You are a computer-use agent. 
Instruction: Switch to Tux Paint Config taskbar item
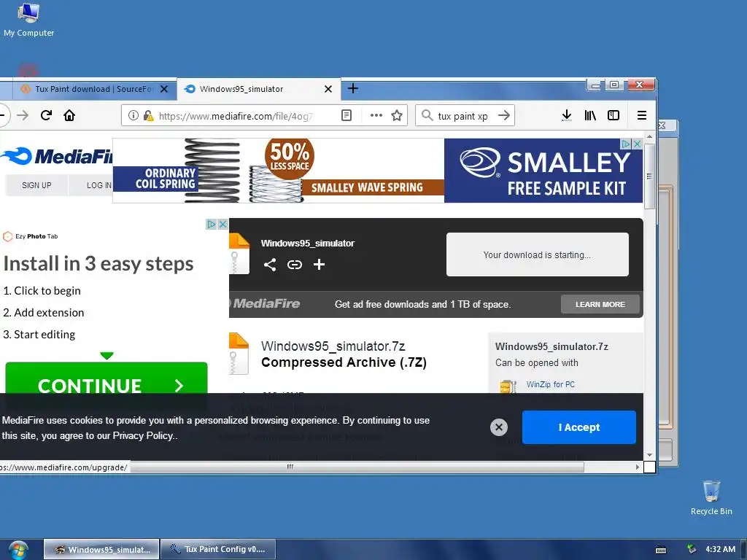[218, 550]
